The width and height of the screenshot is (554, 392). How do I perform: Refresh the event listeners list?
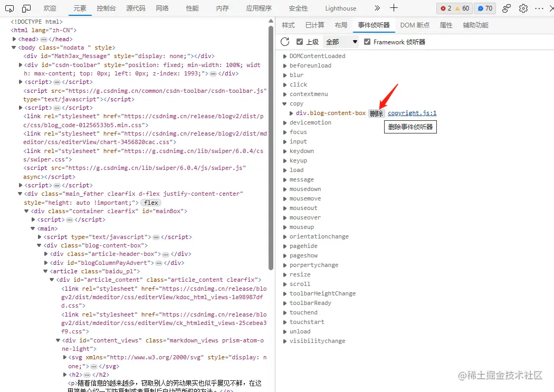point(285,42)
